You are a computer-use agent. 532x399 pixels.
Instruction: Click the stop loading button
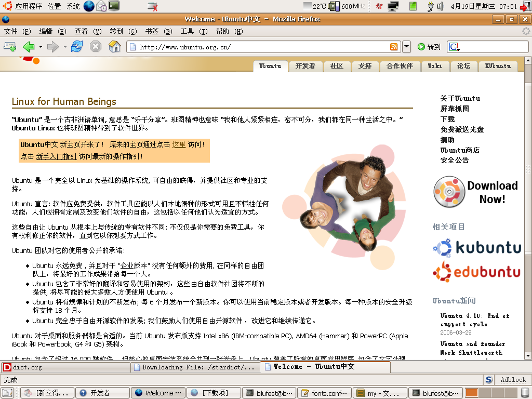(x=96, y=46)
